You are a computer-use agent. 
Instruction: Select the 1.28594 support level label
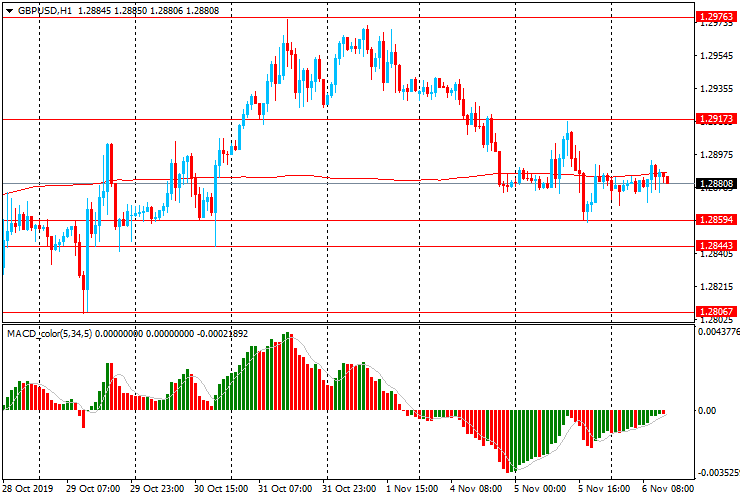tap(716, 219)
